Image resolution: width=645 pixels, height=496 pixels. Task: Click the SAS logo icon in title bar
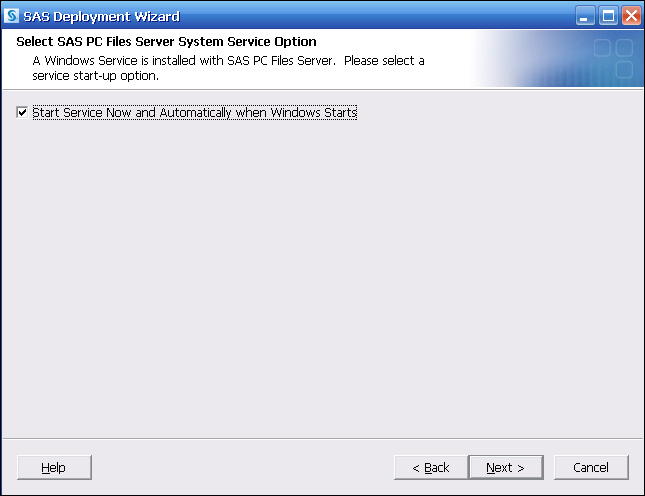[x=13, y=16]
